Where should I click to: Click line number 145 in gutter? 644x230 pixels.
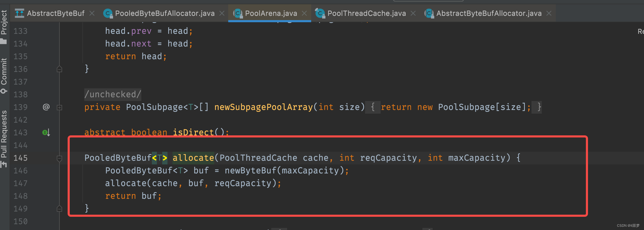pyautogui.click(x=21, y=158)
